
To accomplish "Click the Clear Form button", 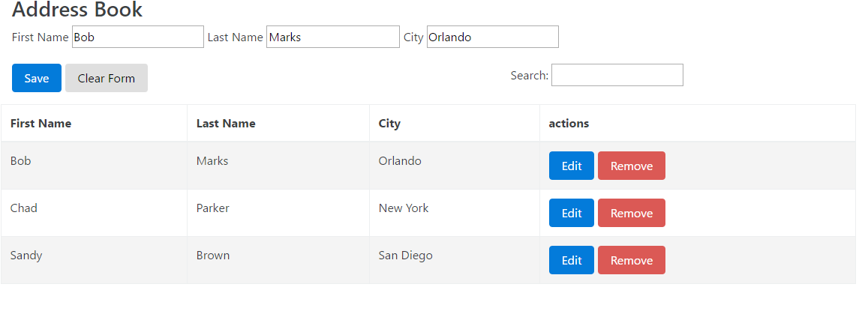I will [x=107, y=78].
